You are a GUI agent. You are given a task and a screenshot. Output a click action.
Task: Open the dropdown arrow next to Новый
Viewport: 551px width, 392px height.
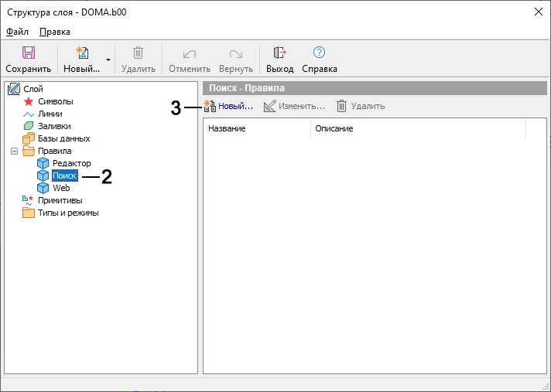pos(108,60)
